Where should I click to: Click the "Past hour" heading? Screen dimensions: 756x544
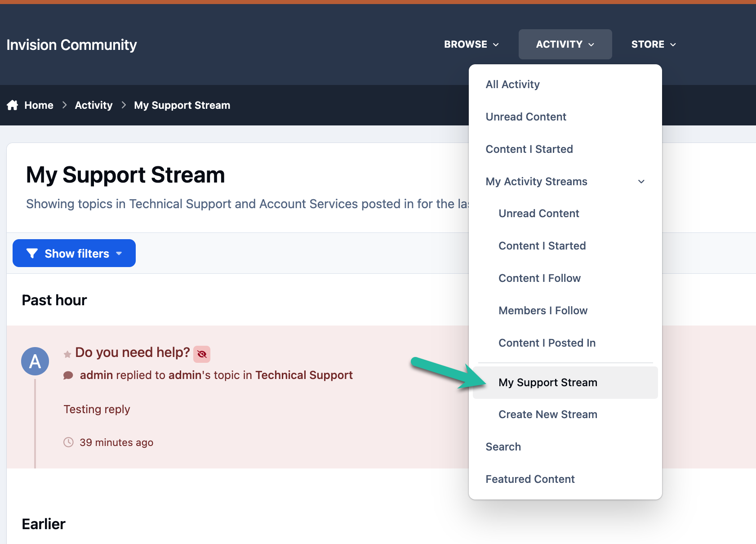pyautogui.click(x=54, y=300)
